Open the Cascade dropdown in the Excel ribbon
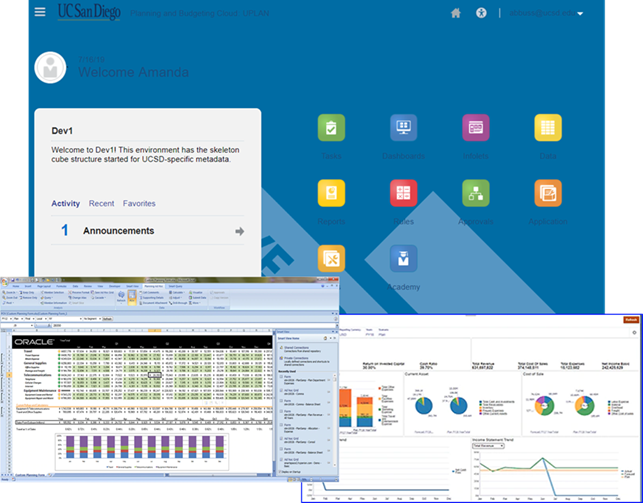643x503 pixels. coord(99,298)
